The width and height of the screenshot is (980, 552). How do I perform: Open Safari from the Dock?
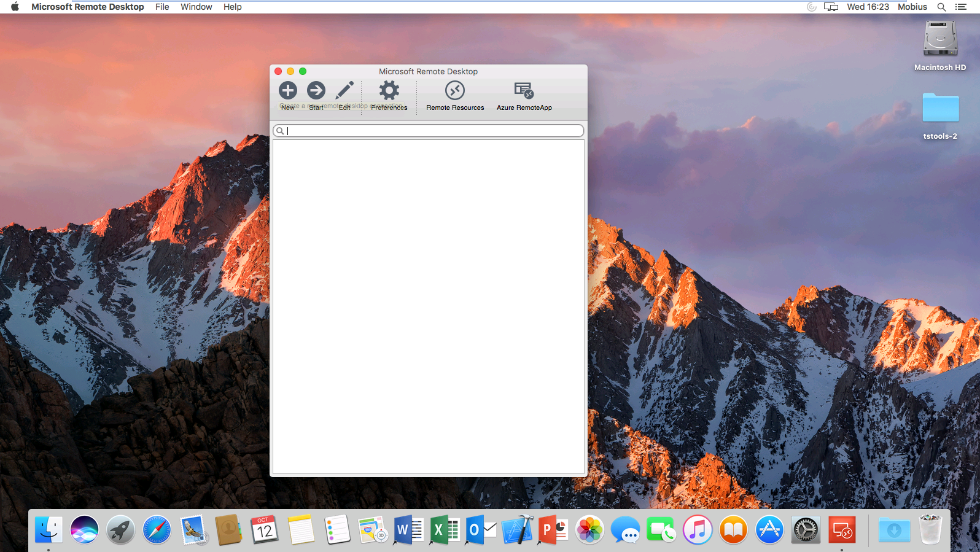pyautogui.click(x=157, y=529)
